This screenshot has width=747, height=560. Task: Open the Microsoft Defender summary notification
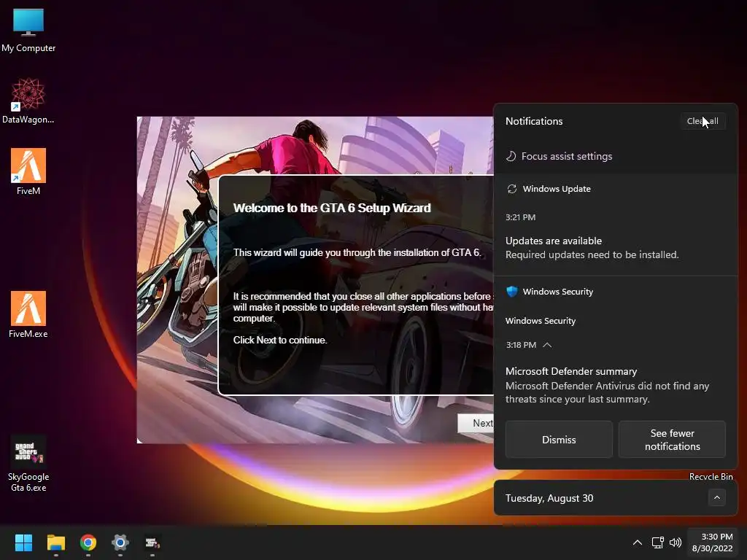(x=607, y=385)
